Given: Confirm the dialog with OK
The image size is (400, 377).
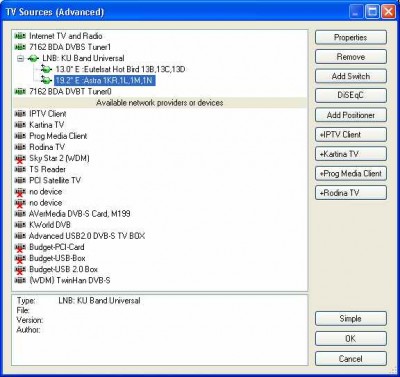Looking at the screenshot, I should [x=351, y=339].
